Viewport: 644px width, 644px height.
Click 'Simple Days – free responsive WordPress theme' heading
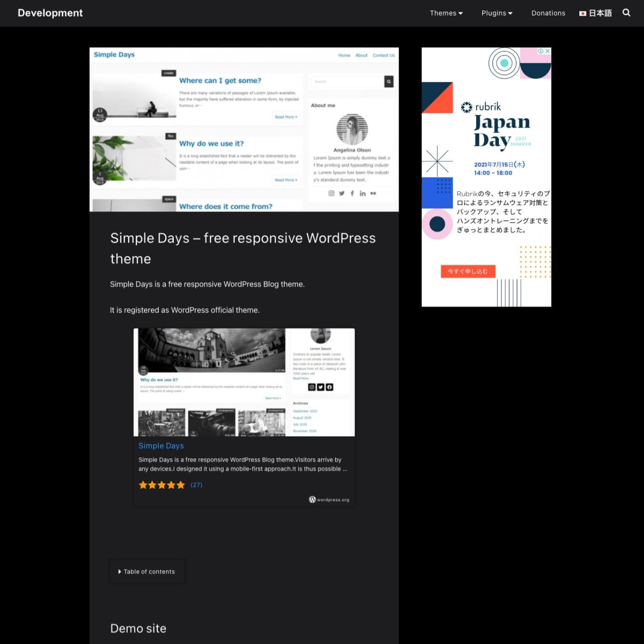click(243, 248)
